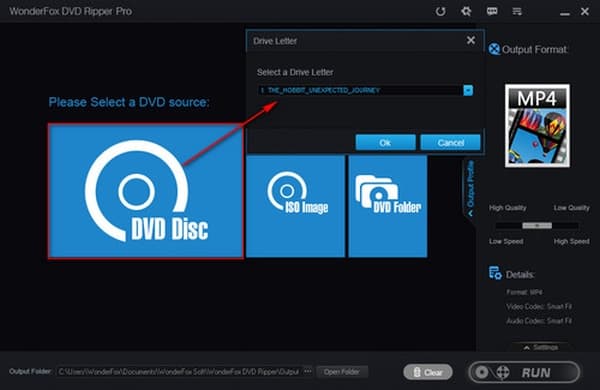Confirm with the Ok button
This screenshot has width=600, height=390.
(x=385, y=143)
